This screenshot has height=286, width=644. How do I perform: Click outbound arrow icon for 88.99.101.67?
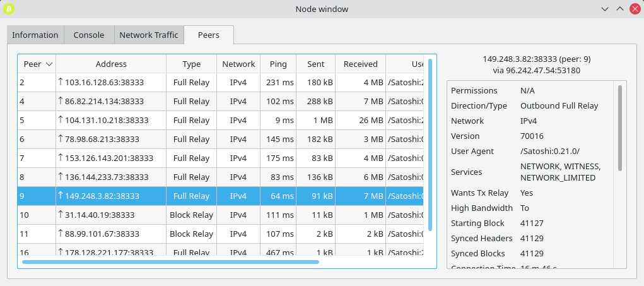click(x=61, y=233)
